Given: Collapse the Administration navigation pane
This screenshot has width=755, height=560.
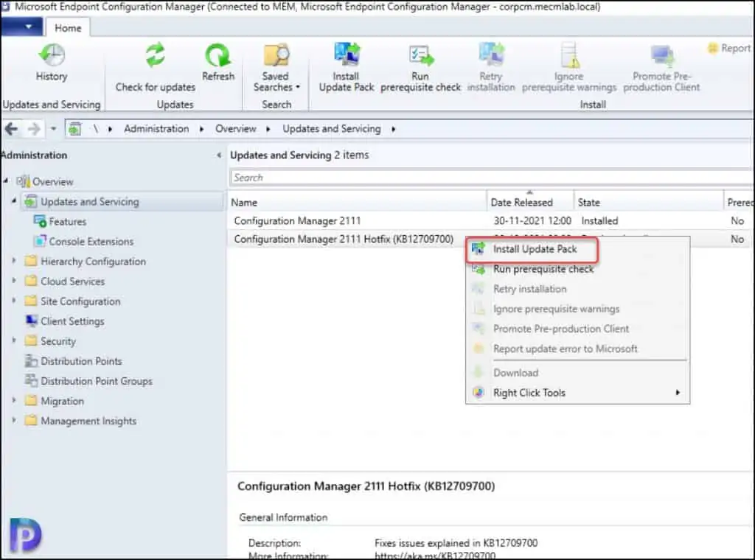Looking at the screenshot, I should tap(219, 155).
